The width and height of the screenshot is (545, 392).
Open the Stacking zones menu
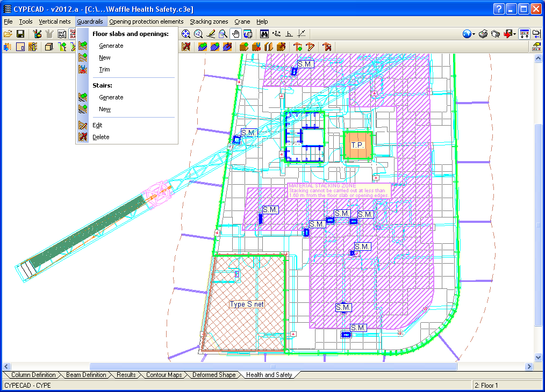(x=209, y=21)
